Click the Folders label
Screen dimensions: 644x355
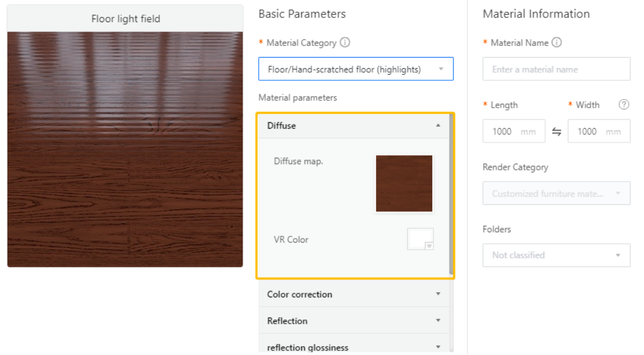[x=497, y=229]
